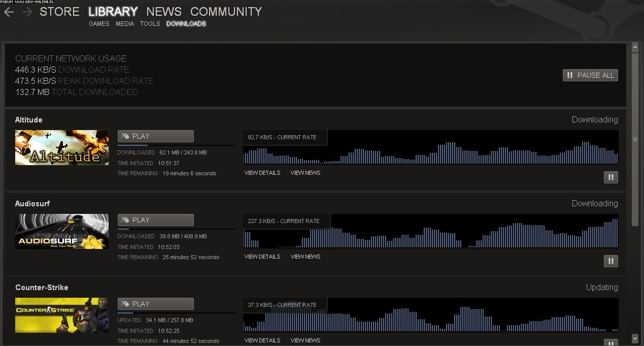
Task: Open the COMMUNITY section
Action: tap(226, 11)
